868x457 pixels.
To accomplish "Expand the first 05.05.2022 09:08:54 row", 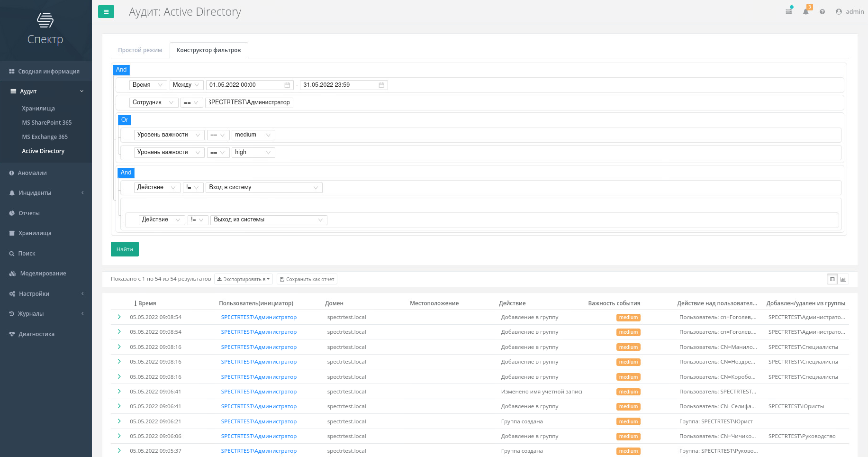I will [119, 317].
